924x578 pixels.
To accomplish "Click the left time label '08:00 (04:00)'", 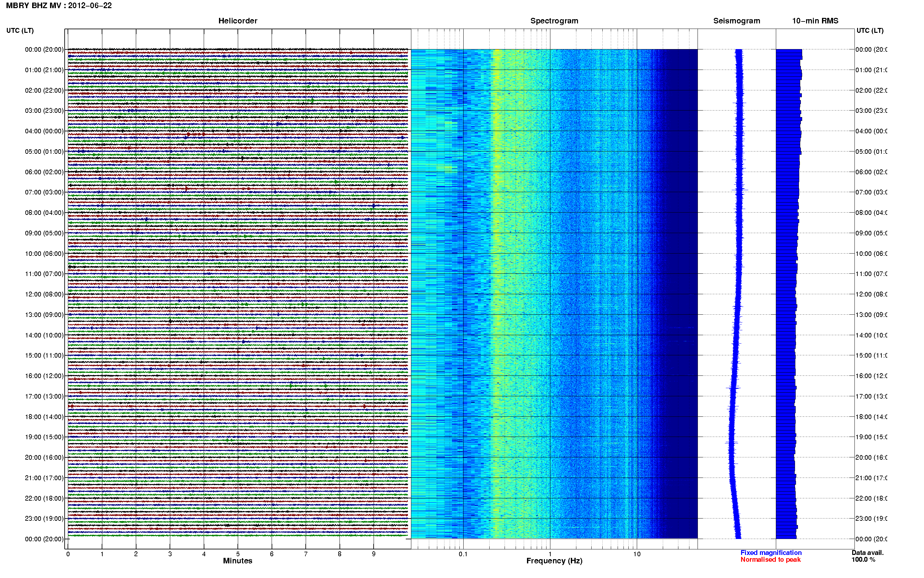I will [44, 213].
